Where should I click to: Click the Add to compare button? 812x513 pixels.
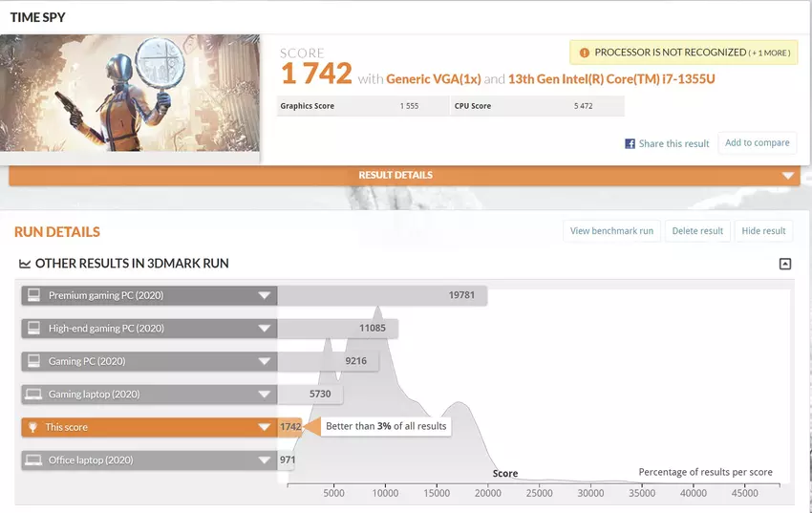pos(757,143)
